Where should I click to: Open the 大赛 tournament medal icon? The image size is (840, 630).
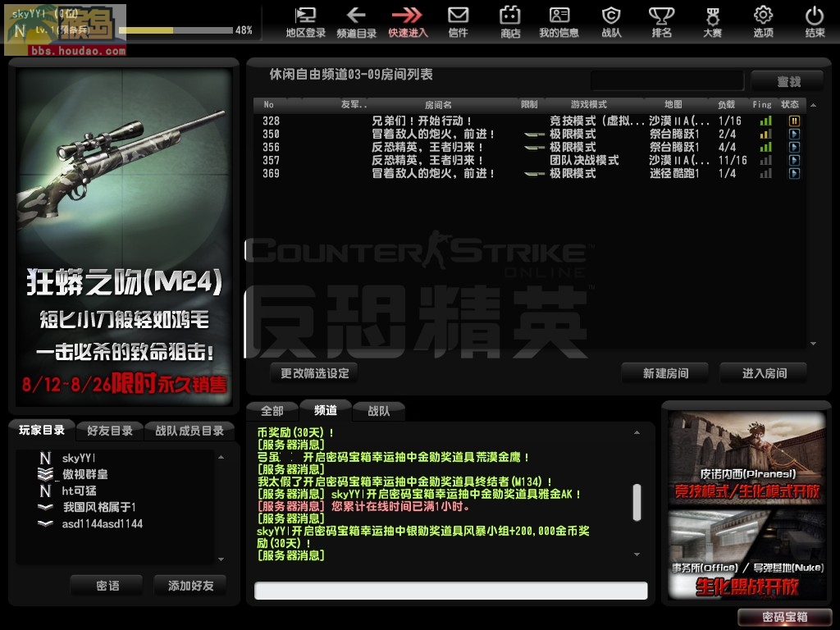pyautogui.click(x=712, y=22)
